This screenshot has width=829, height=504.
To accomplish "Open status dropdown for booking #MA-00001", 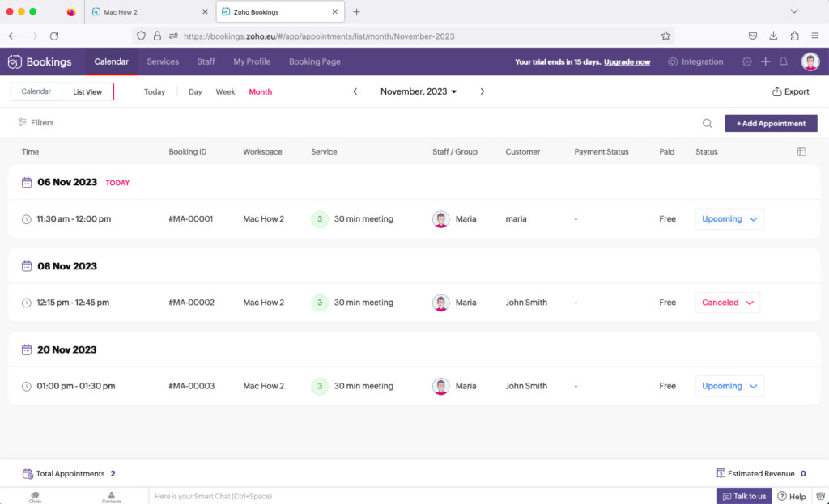I will click(x=729, y=219).
